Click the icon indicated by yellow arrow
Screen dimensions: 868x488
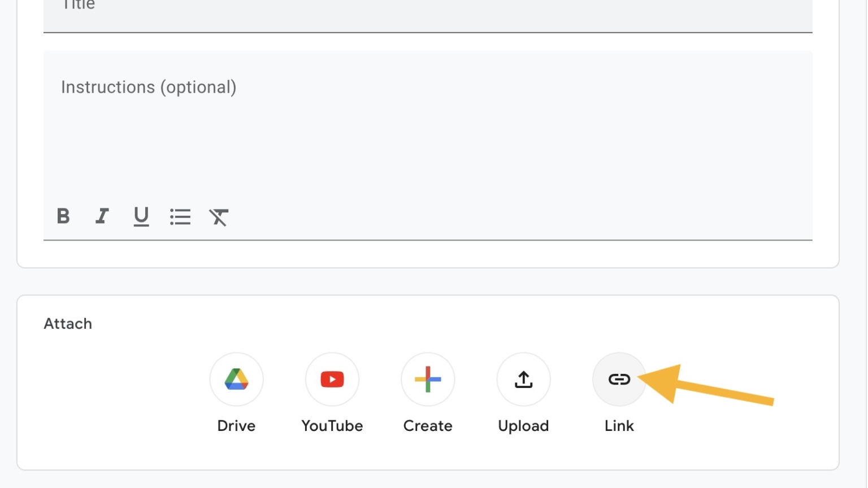click(x=618, y=379)
